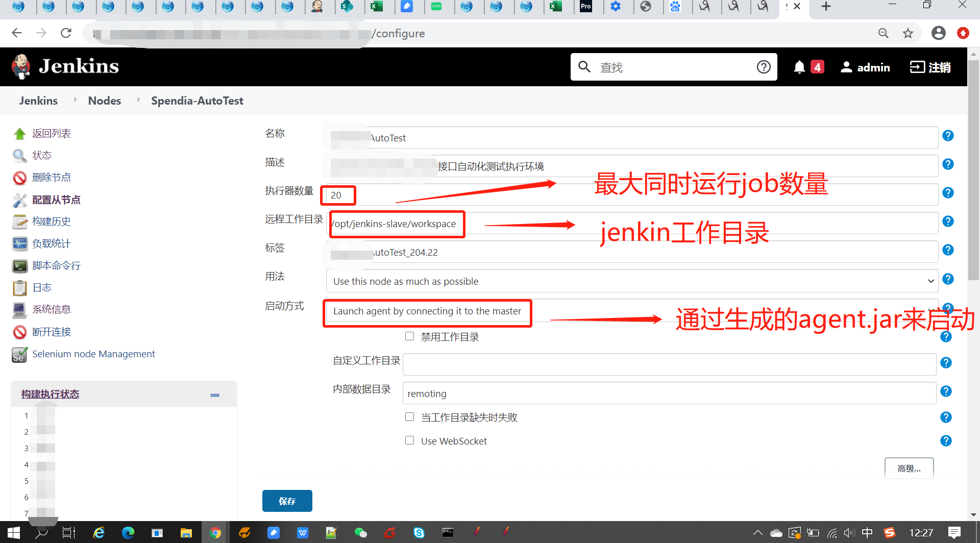Open 构建历史 in the sidebar

pos(52,221)
